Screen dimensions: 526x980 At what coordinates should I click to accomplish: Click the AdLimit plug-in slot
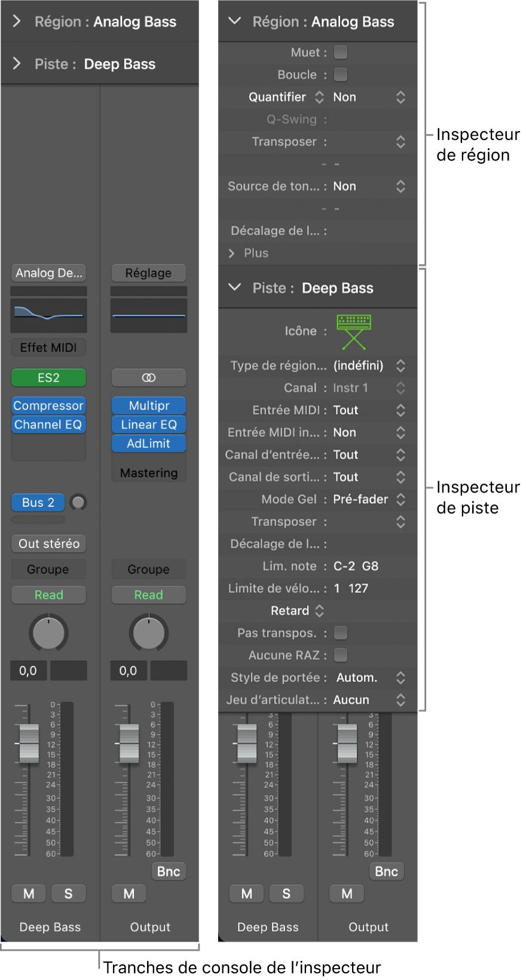pyautogui.click(x=149, y=444)
